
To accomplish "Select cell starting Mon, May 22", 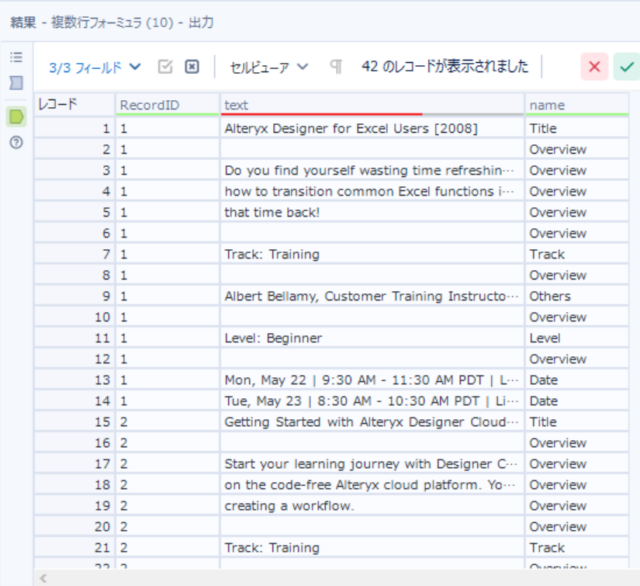I will pyautogui.click(x=372, y=380).
